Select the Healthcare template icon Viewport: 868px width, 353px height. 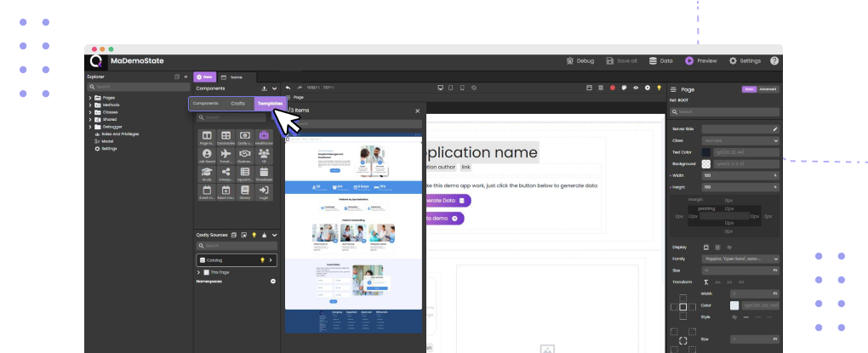pos(264,136)
